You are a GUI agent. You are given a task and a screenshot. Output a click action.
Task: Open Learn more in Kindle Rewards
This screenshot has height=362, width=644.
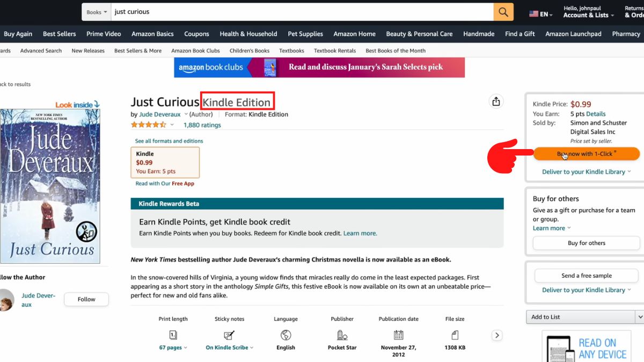(x=360, y=233)
